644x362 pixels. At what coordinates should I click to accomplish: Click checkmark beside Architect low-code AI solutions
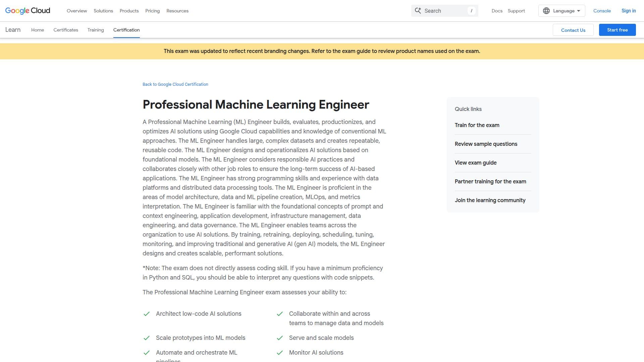(x=147, y=314)
